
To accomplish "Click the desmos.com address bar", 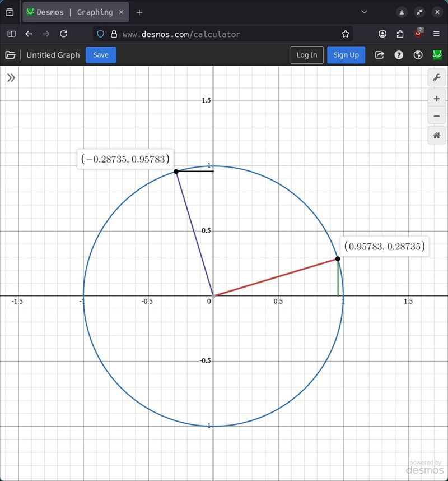I will [x=224, y=34].
